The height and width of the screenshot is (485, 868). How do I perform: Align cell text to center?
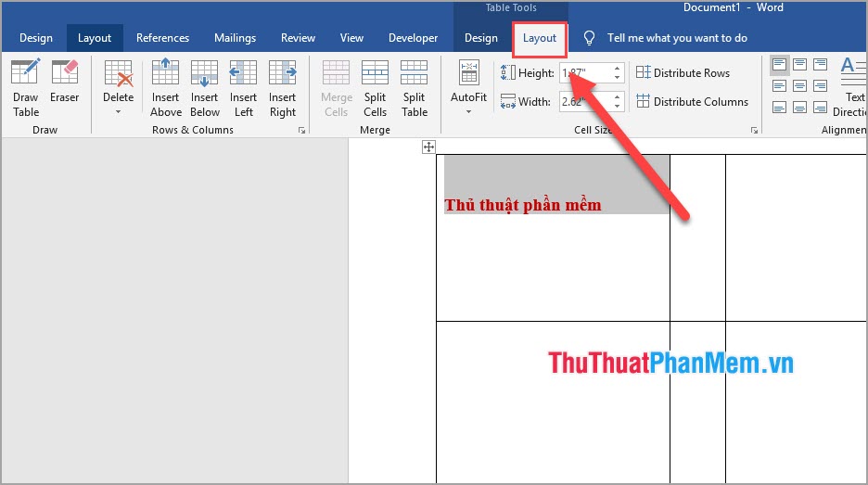[x=800, y=86]
